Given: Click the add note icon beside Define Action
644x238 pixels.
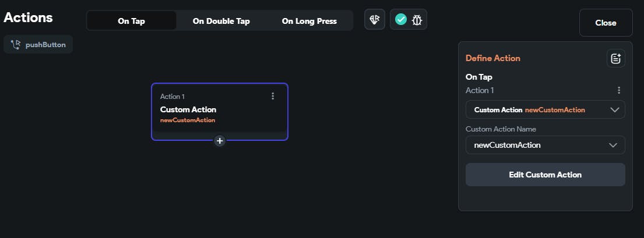Looking at the screenshot, I should [615, 58].
